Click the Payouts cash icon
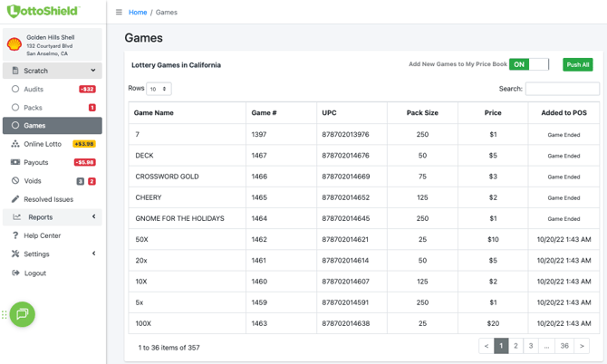This screenshot has height=364, width=607. [x=15, y=162]
